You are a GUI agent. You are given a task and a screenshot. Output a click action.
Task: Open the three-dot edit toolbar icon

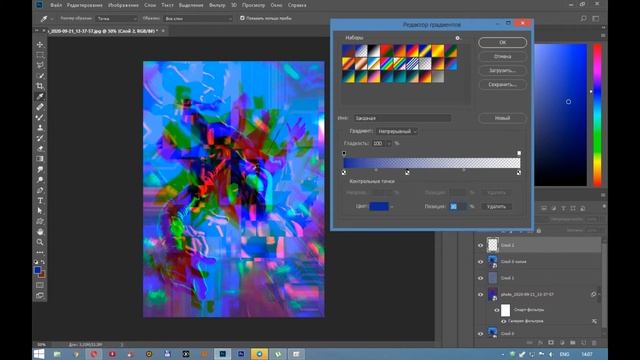40,252
